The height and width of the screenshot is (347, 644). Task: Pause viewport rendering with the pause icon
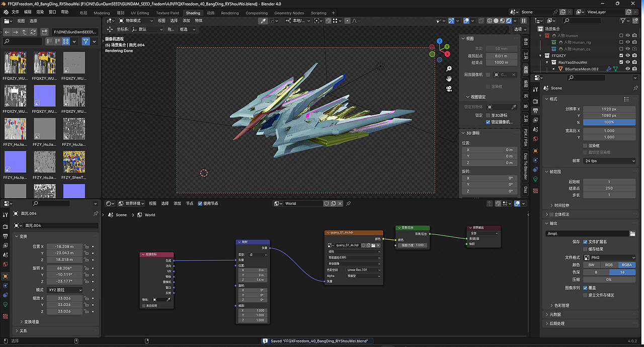[524, 21]
